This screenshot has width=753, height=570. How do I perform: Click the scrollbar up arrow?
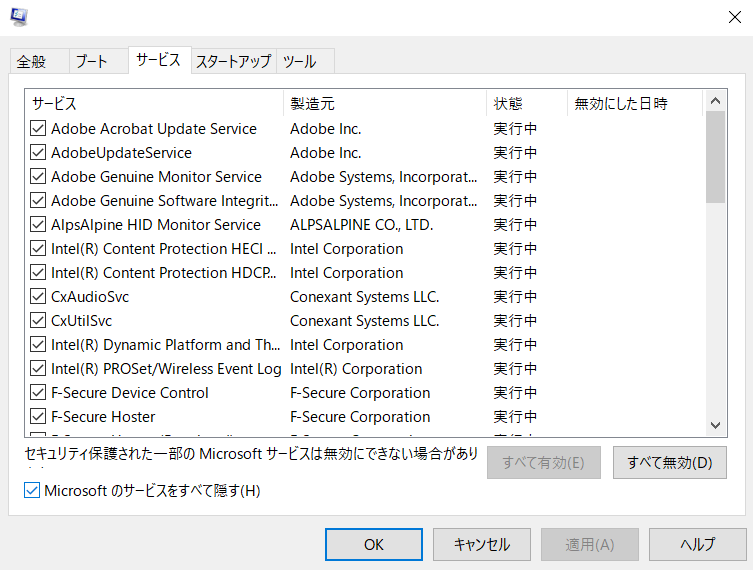[715, 101]
